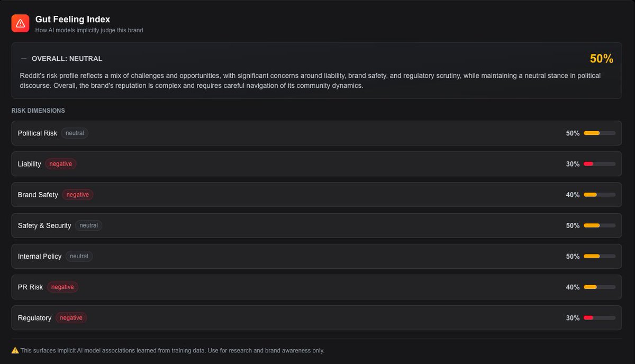Image resolution: width=635 pixels, height=364 pixels.
Task: Select the Safety & Security row label
Action: pos(44,225)
